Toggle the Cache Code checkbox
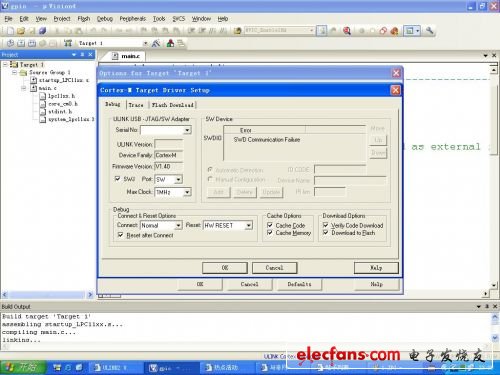Viewport: 500px width, 375px height. click(270, 225)
